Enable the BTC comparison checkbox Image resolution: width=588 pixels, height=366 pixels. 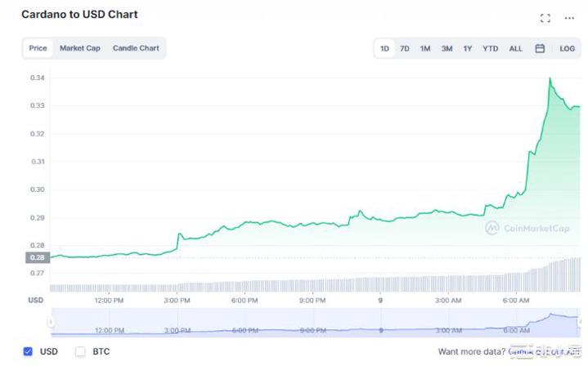click(x=80, y=351)
